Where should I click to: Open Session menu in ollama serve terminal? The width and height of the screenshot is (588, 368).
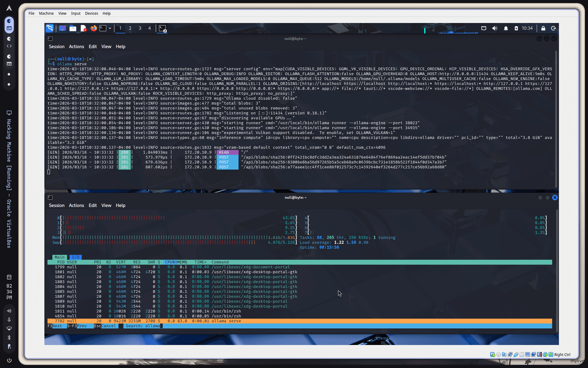click(x=57, y=47)
